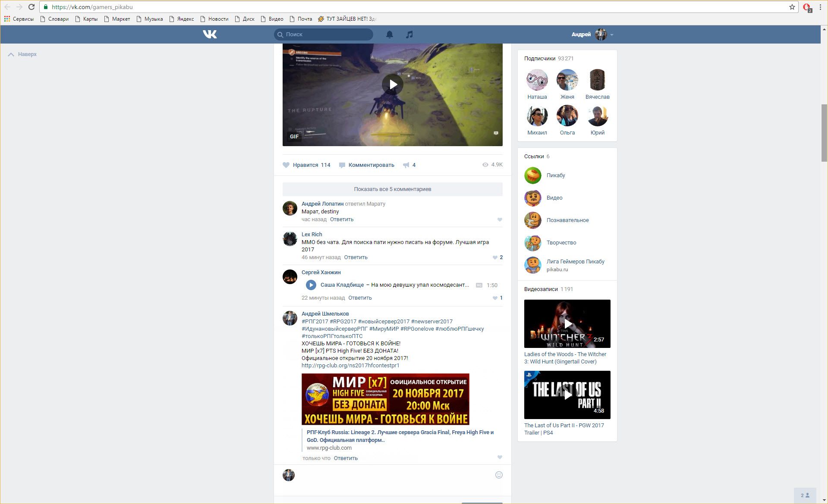Open the Chrome three-dot menu
The width and height of the screenshot is (828, 504).
click(820, 7)
